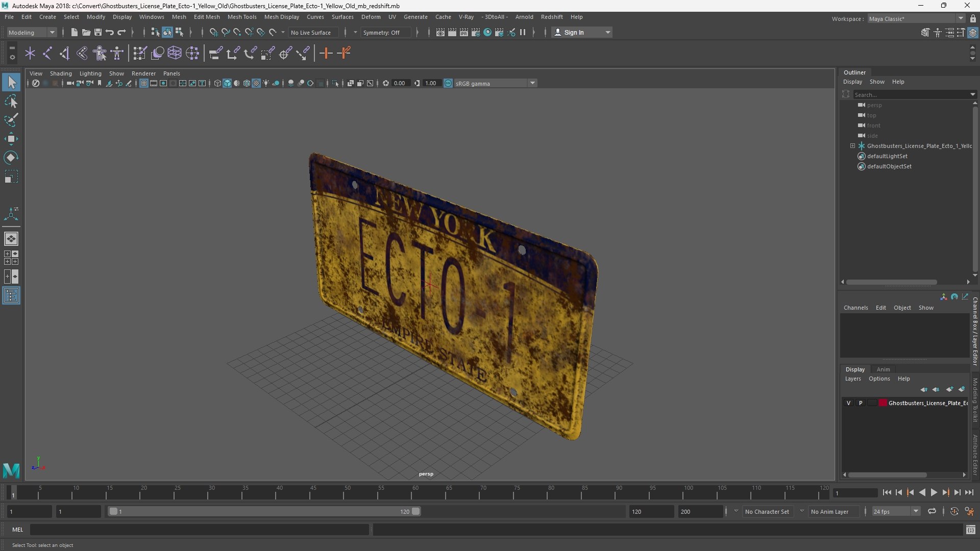Toggle layer visibility V box
The image size is (980, 551).
[848, 403]
